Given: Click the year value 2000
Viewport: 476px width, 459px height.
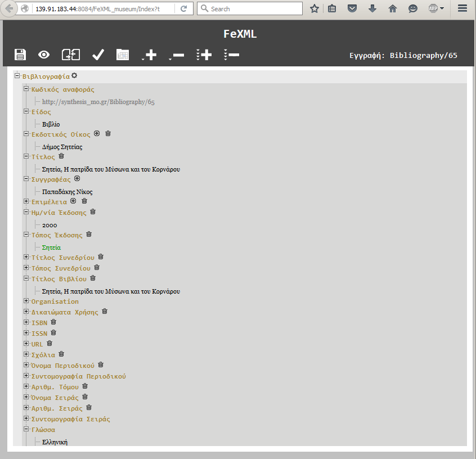Looking at the screenshot, I should [50, 225].
